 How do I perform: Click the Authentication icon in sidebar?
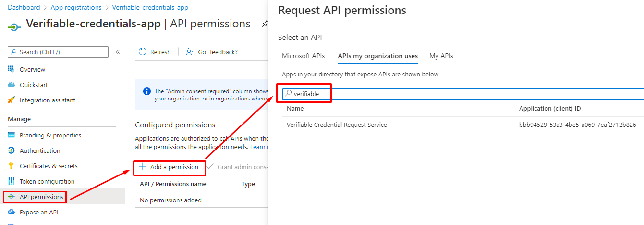tap(12, 150)
